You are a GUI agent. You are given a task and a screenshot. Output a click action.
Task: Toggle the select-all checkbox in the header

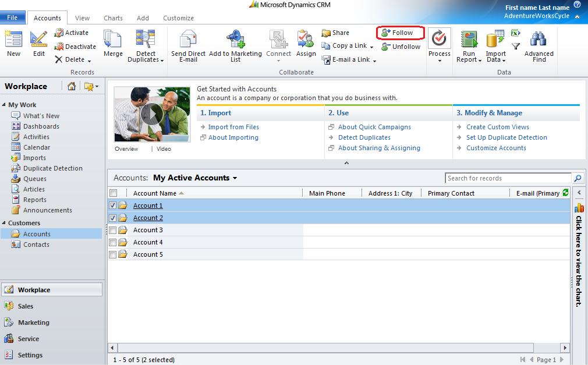click(114, 193)
